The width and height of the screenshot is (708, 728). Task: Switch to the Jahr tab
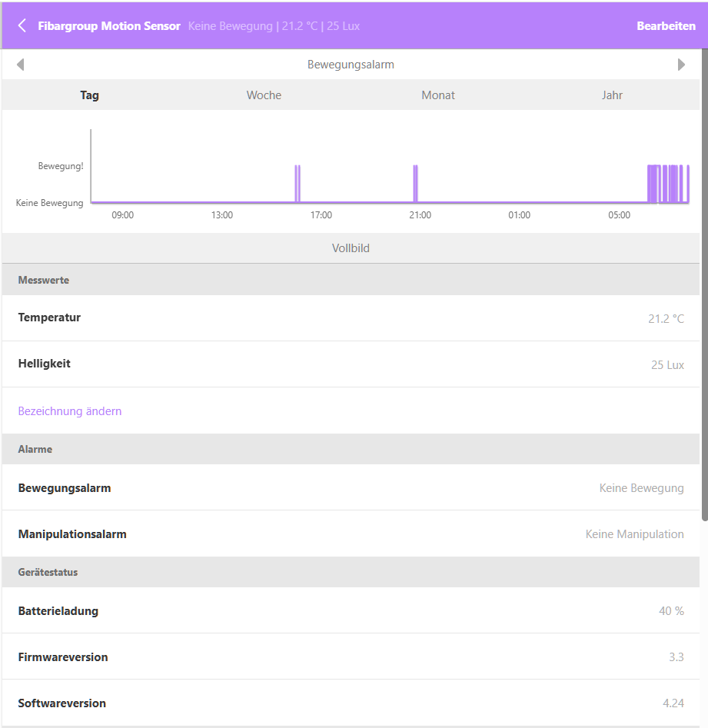[612, 95]
